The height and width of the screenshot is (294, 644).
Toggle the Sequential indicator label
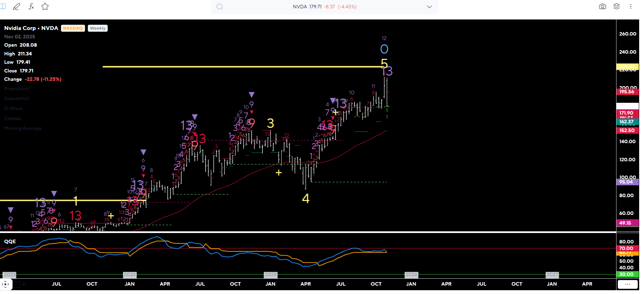coord(16,99)
